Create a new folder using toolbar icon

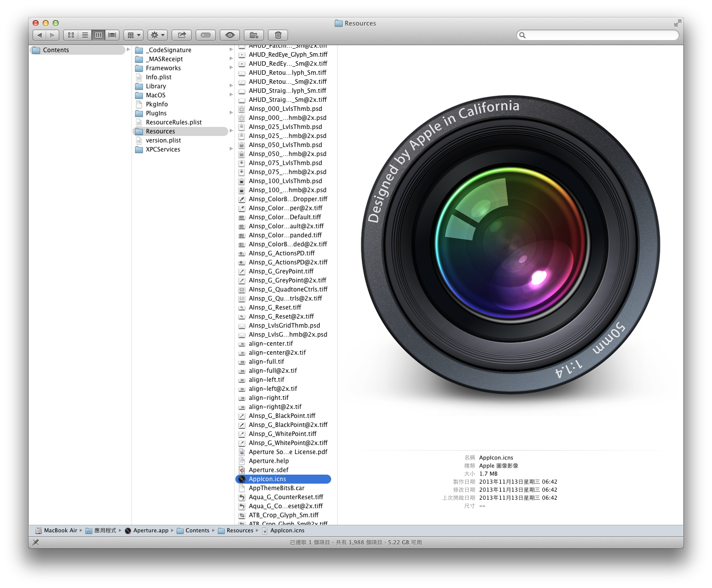pos(254,35)
